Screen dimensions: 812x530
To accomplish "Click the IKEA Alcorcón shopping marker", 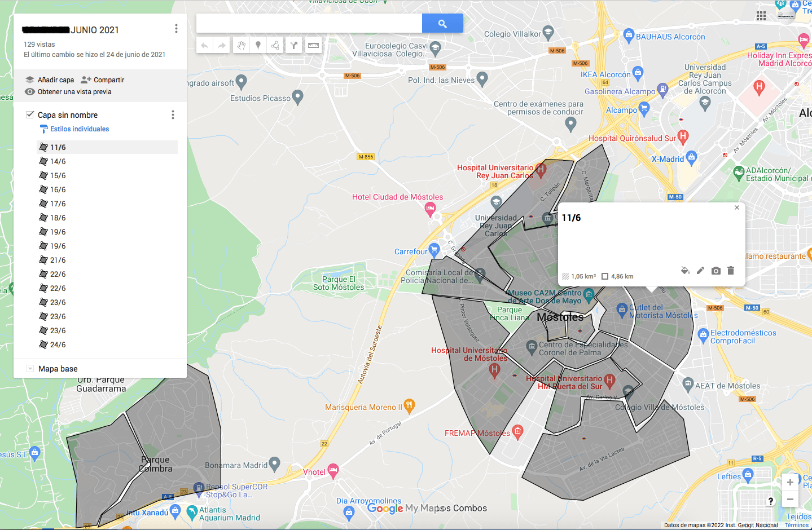I will pyautogui.click(x=638, y=72).
